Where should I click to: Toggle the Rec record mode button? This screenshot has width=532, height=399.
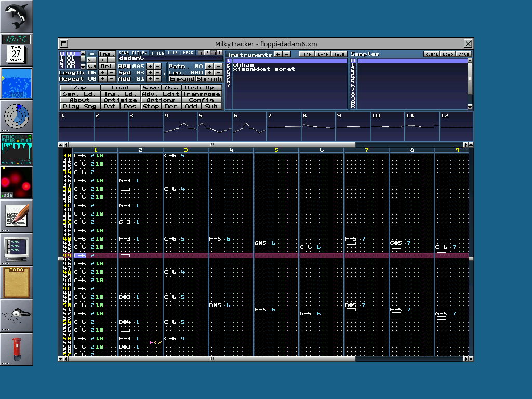pyautogui.click(x=171, y=106)
